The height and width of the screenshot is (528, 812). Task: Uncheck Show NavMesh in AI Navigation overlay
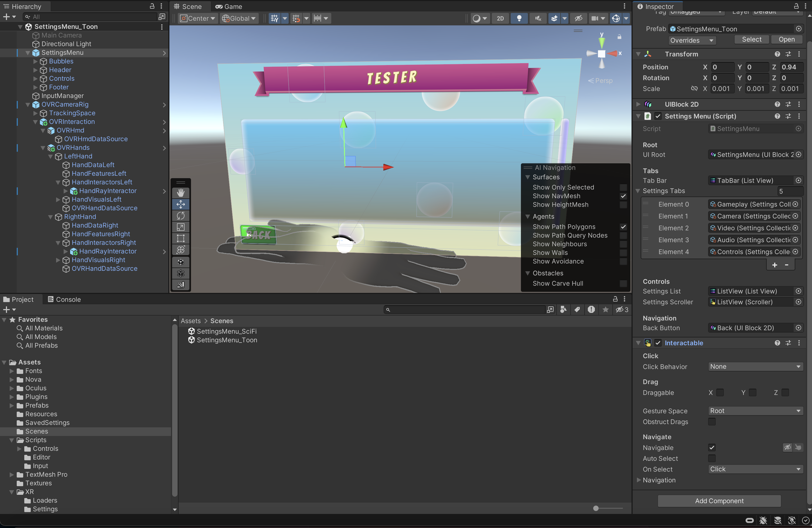623,196
